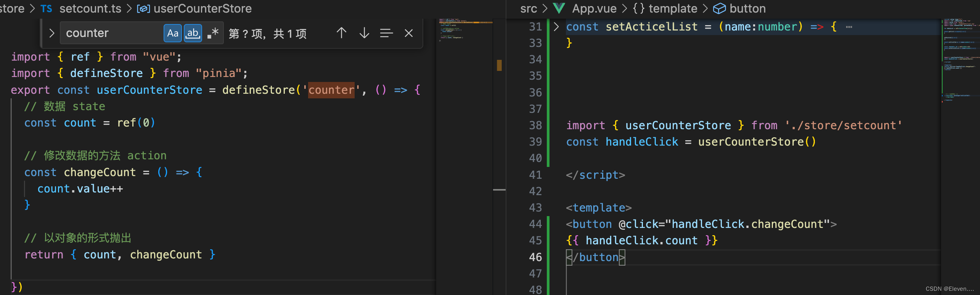
Task: Click the button cube symbol icon
Action: click(719, 8)
